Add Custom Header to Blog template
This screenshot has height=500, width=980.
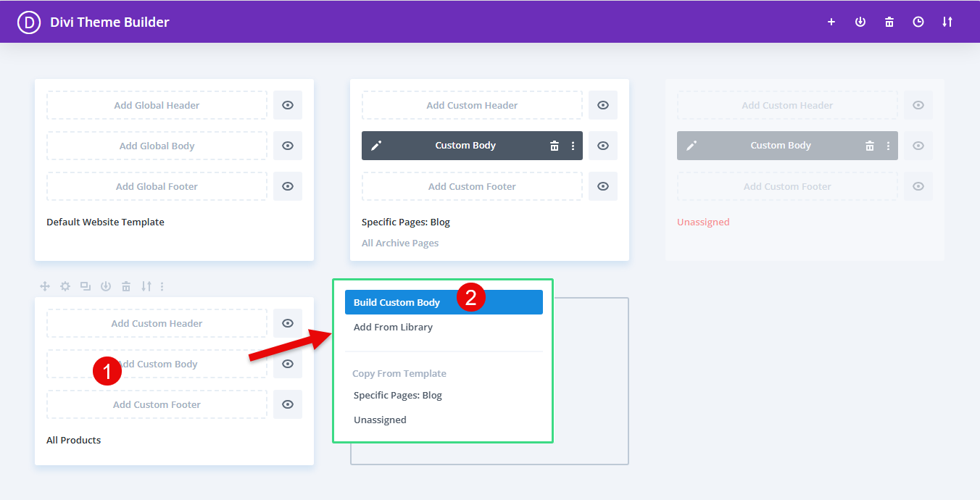[x=472, y=105]
